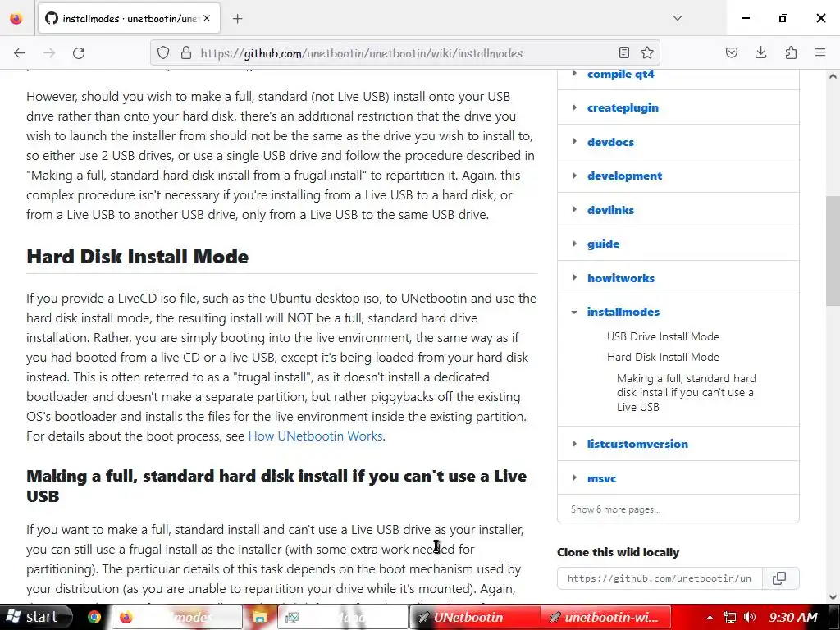
Task: Jump to Hard Disk Install Mode section
Action: click(x=663, y=357)
